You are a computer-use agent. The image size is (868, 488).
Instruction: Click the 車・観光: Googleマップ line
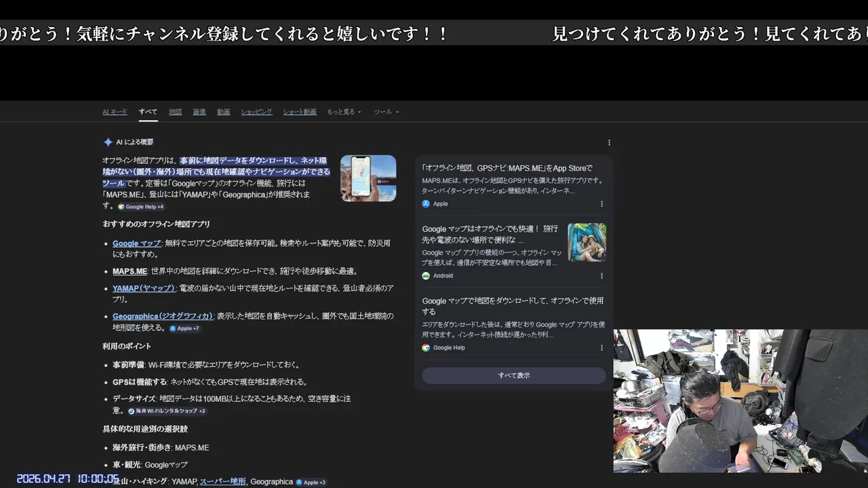click(x=150, y=465)
